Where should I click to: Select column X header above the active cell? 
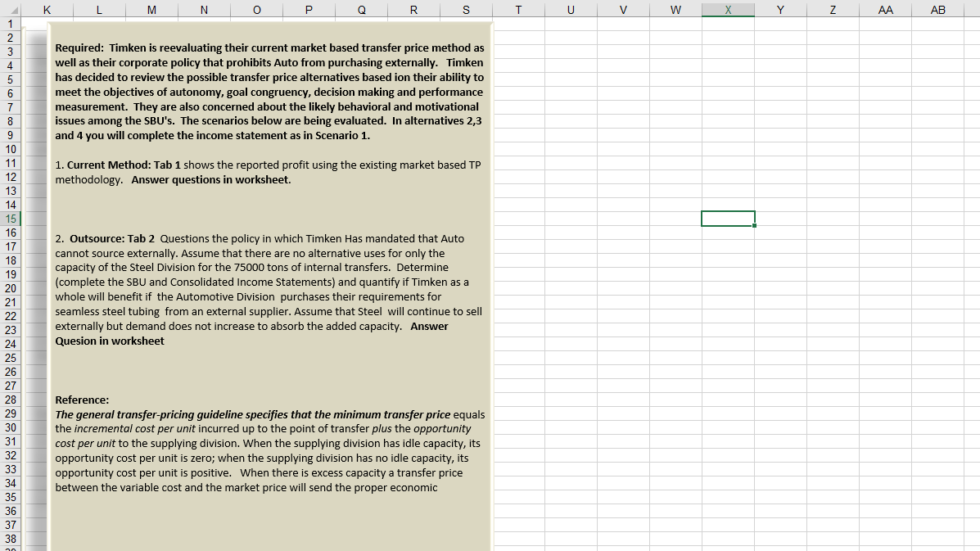(x=728, y=10)
